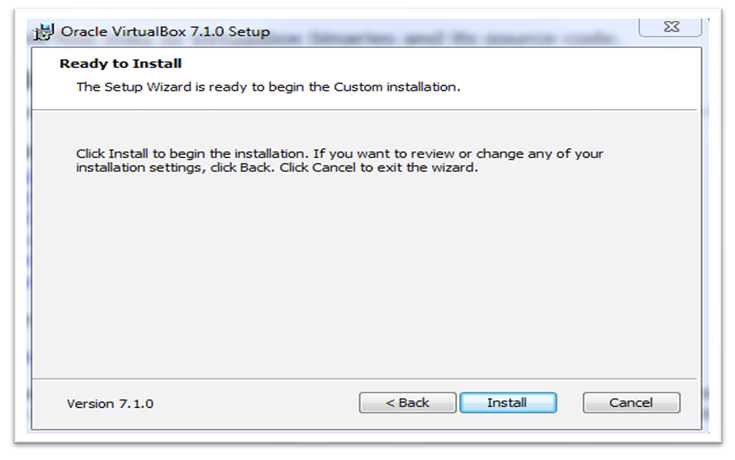
Task: Click the "Version 7.1.0" label
Action: point(110,404)
